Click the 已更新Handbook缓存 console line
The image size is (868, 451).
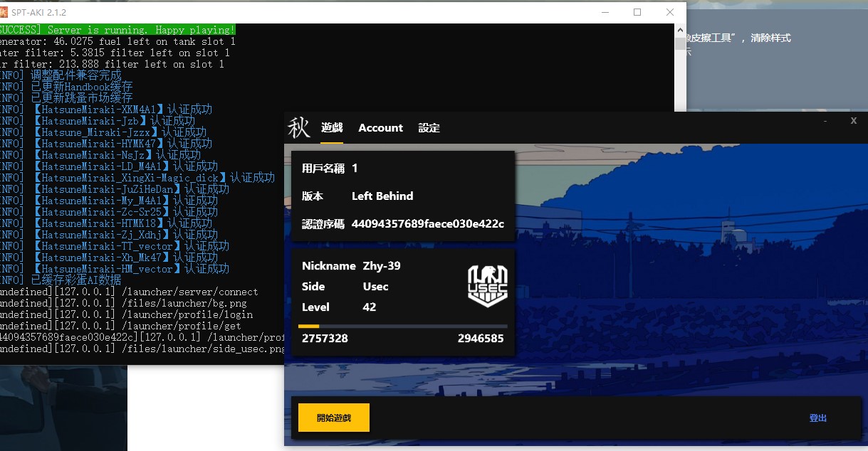(x=66, y=87)
